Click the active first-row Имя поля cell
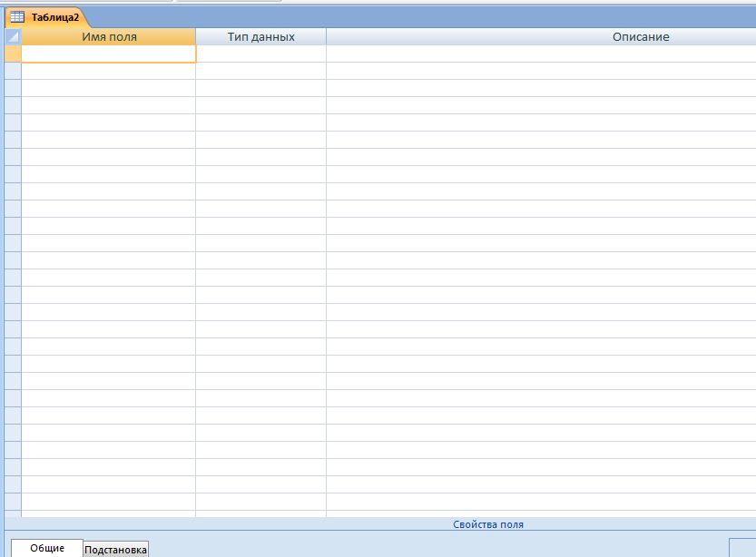 coord(109,54)
